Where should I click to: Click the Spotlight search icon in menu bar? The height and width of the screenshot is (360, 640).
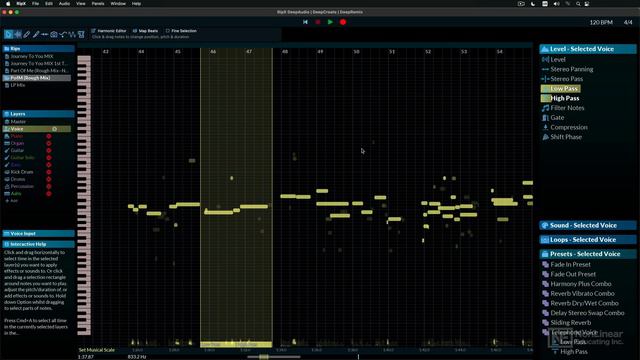[578, 4]
